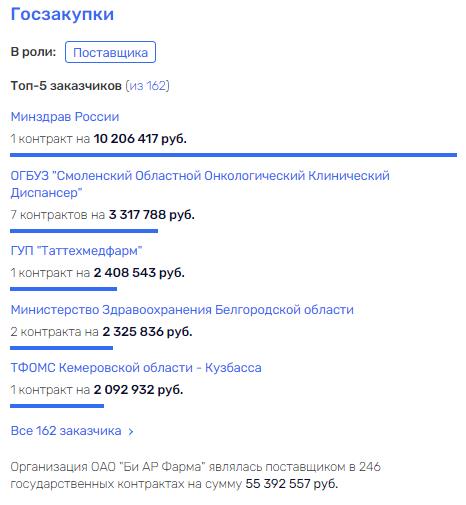Click the Белгородской области contract amount bar

tap(61, 348)
